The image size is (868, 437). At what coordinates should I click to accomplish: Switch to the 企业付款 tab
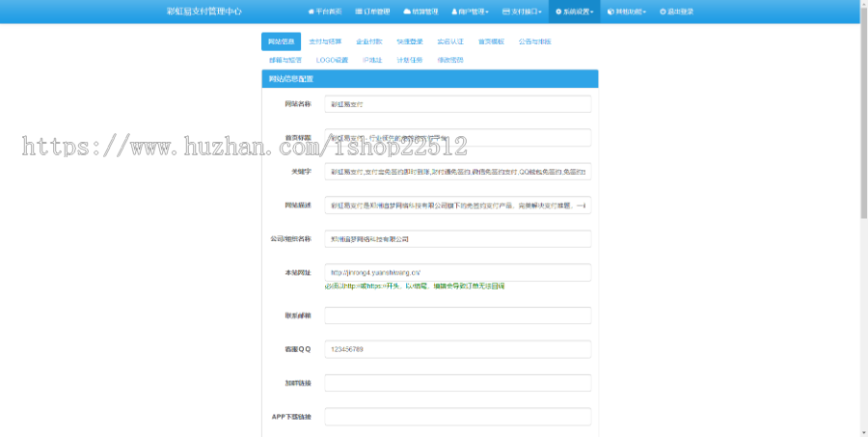click(x=368, y=41)
